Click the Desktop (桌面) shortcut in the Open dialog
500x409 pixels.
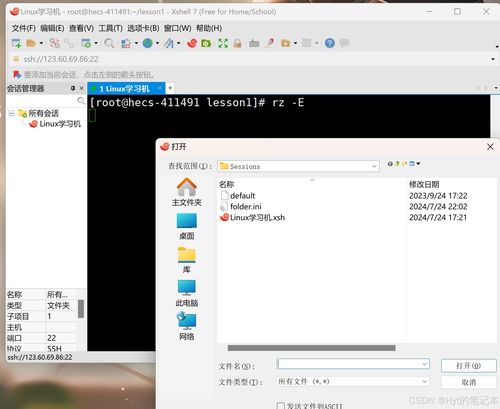pos(187,226)
